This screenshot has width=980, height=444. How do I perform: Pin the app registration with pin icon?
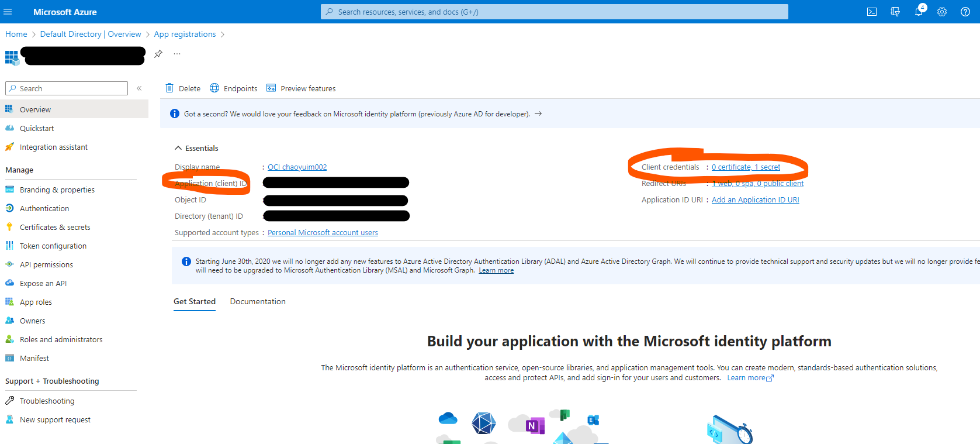coord(158,54)
